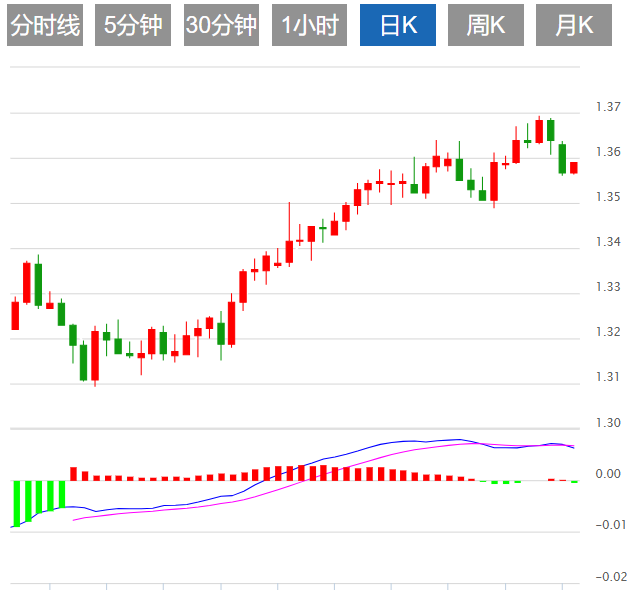Click the 0.00 MACD axis label
The height and width of the screenshot is (590, 642).
(x=608, y=474)
